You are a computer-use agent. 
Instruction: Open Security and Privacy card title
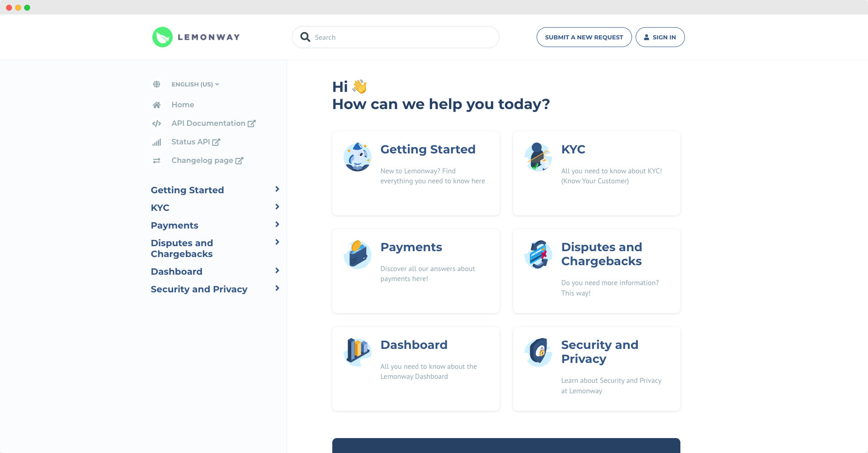[600, 352]
